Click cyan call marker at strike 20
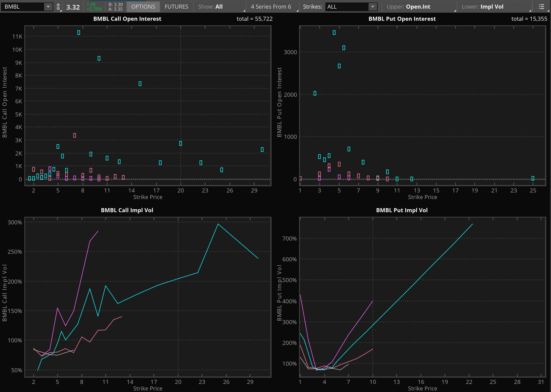 click(181, 144)
